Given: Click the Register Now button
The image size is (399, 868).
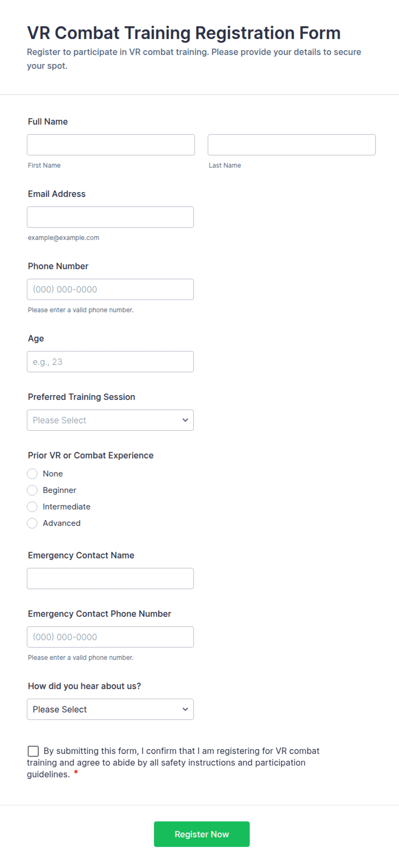Looking at the screenshot, I should click(x=202, y=834).
